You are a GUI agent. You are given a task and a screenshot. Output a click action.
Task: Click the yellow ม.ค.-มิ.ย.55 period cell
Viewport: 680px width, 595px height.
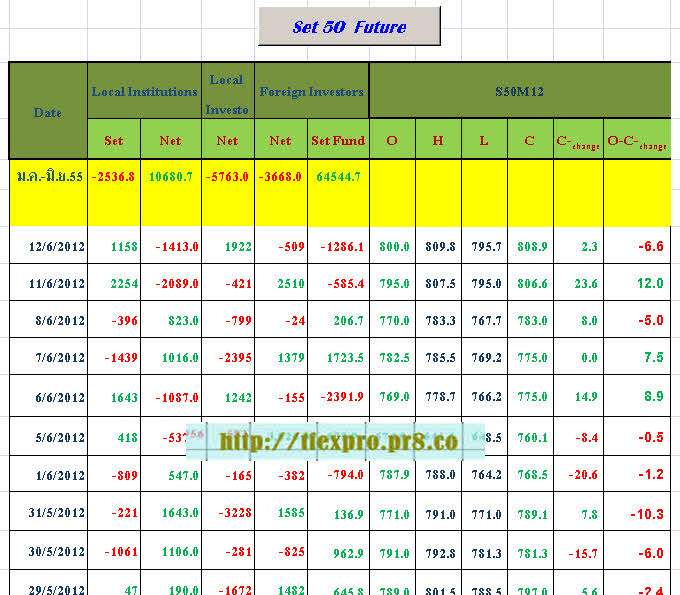point(48,177)
